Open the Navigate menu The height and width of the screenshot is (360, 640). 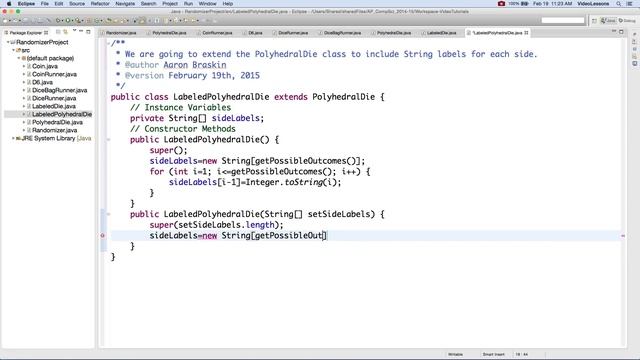pyautogui.click(x=125, y=4)
